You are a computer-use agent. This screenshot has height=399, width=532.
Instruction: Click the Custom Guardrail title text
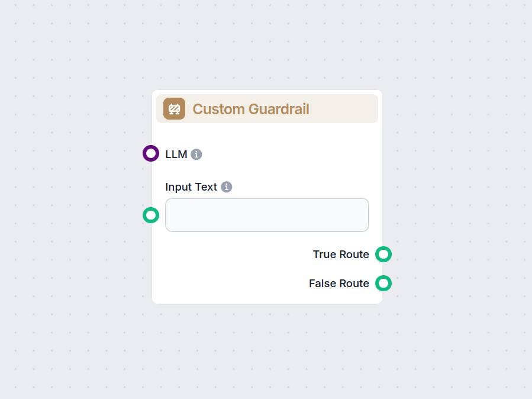[x=251, y=109]
